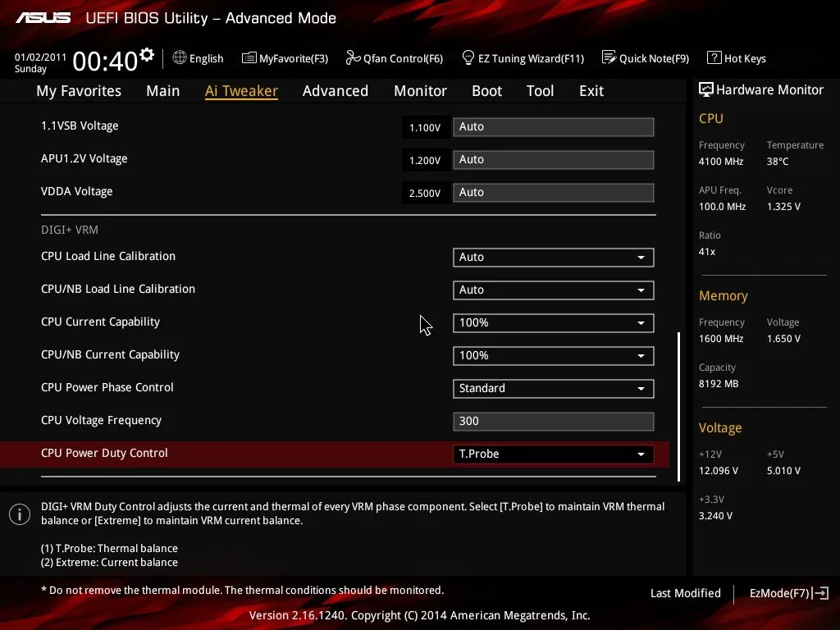Switch to EzMode(F7) label
The width and height of the screenshot is (840, 630).
[779, 593]
